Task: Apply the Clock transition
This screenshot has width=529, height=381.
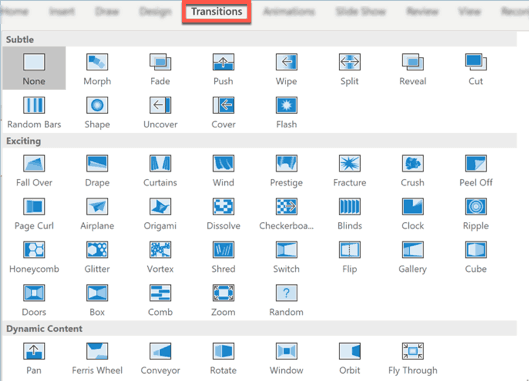Action: point(413,213)
